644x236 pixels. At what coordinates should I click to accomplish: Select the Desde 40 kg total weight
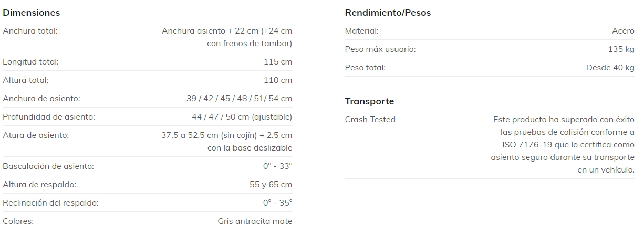tap(610, 68)
